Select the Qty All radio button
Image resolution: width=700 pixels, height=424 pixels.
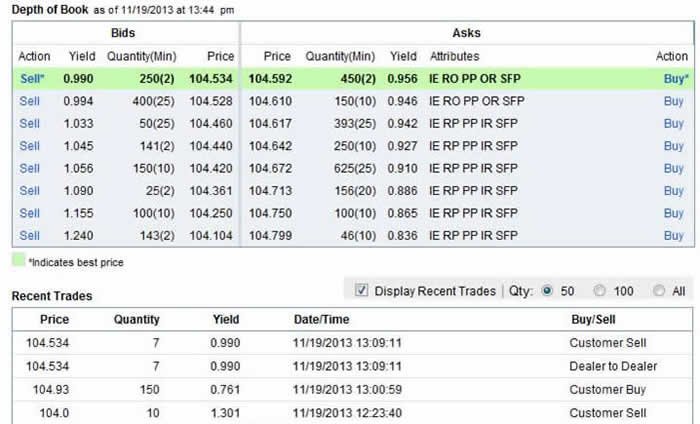coord(658,291)
